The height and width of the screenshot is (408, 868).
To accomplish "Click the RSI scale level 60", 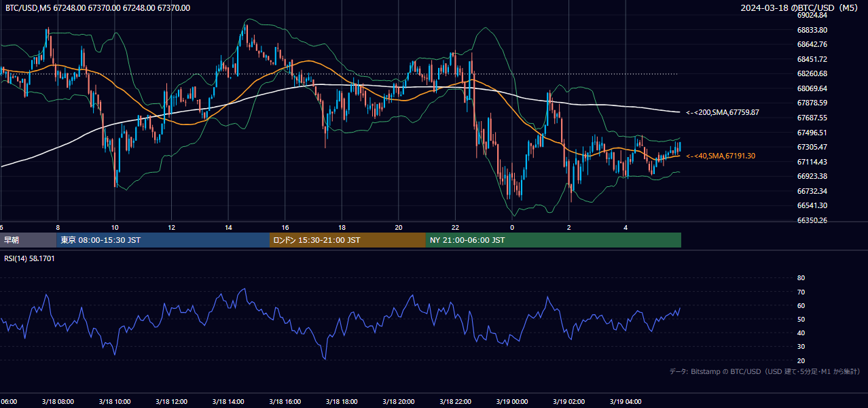I will (x=801, y=305).
